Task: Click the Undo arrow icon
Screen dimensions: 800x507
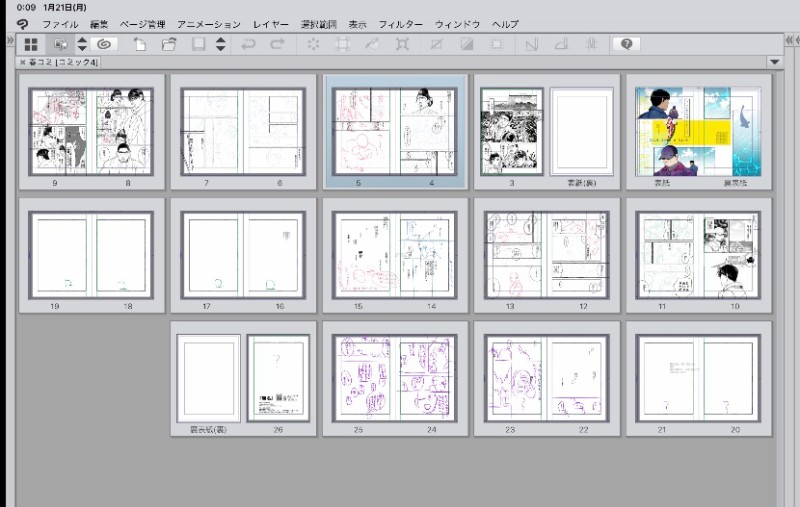Action: (248, 44)
